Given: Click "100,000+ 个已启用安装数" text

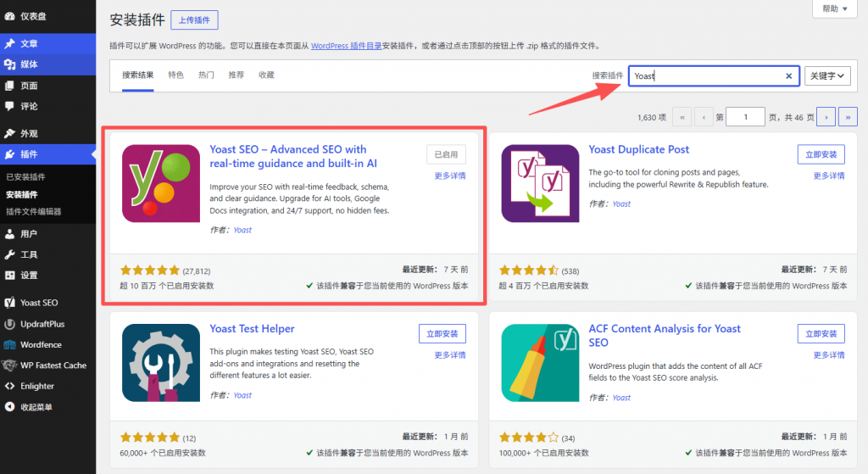Looking at the screenshot, I should pos(543,453).
